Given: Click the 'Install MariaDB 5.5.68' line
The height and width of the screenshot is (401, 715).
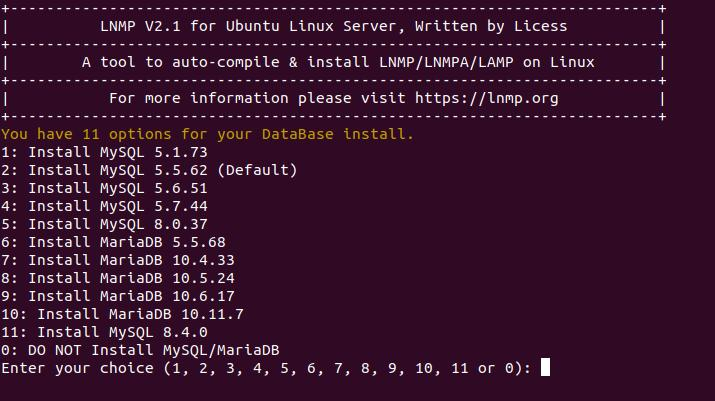Looking at the screenshot, I should pos(113,242).
